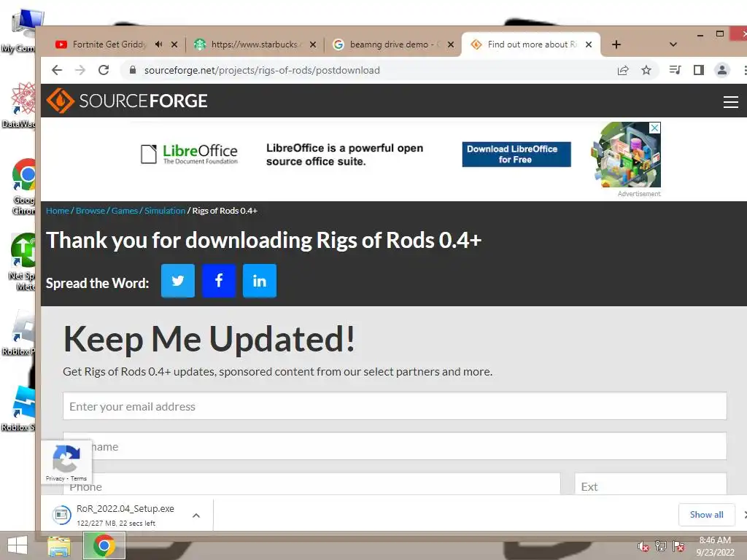The image size is (747, 560).
Task: Select the Find out more about tab
Action: (530, 44)
